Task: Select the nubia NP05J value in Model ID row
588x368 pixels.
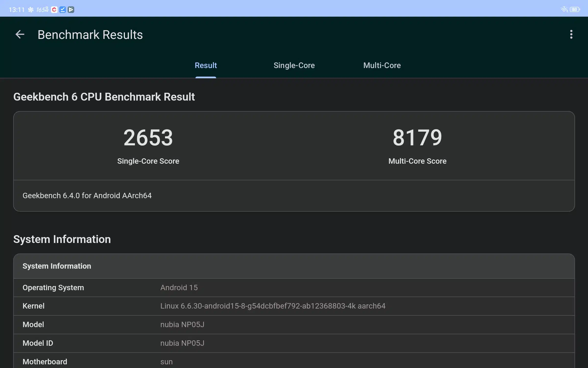Action: click(x=182, y=343)
